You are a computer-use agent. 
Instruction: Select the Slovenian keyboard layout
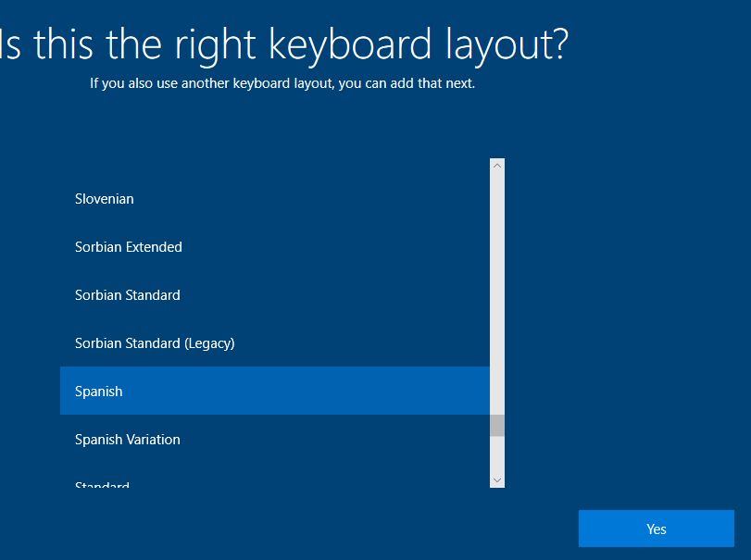[105, 199]
